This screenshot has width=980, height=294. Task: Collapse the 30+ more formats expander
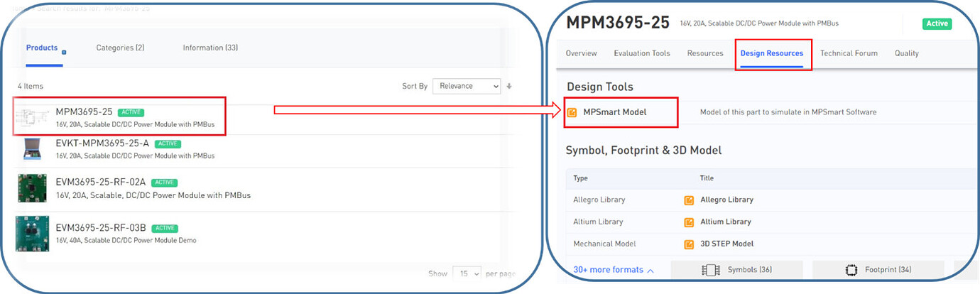pos(614,270)
